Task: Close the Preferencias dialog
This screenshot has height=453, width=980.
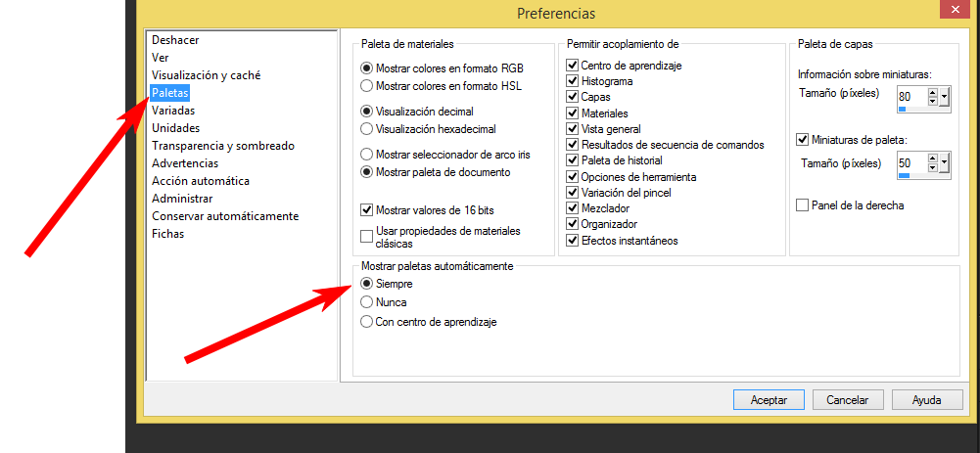Action: tap(957, 9)
